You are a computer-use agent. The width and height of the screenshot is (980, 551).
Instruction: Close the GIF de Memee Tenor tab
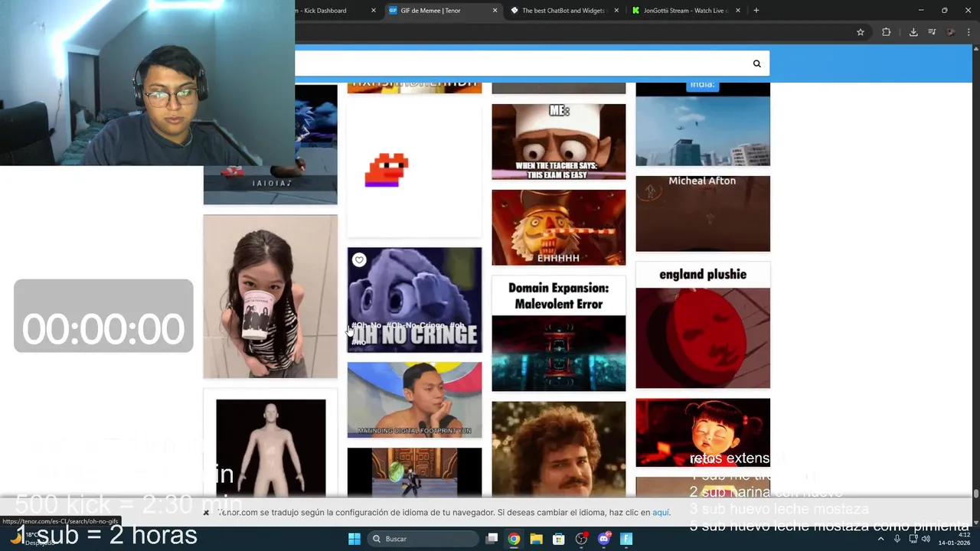pos(495,11)
